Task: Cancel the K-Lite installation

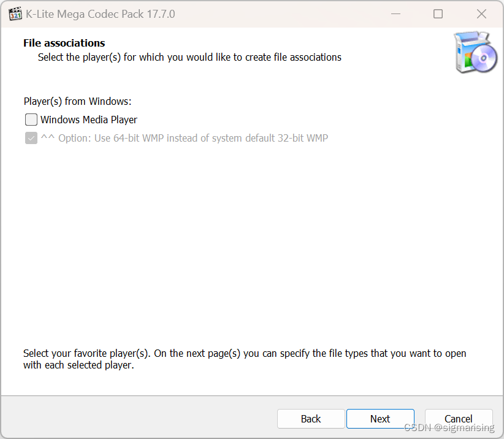Action: (x=459, y=419)
